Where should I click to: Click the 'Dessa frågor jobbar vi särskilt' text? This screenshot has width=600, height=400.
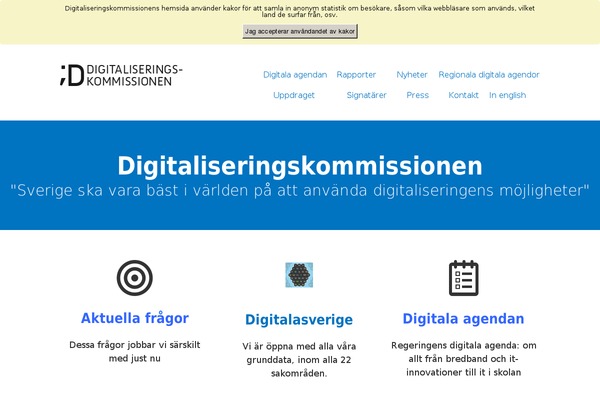(x=135, y=351)
